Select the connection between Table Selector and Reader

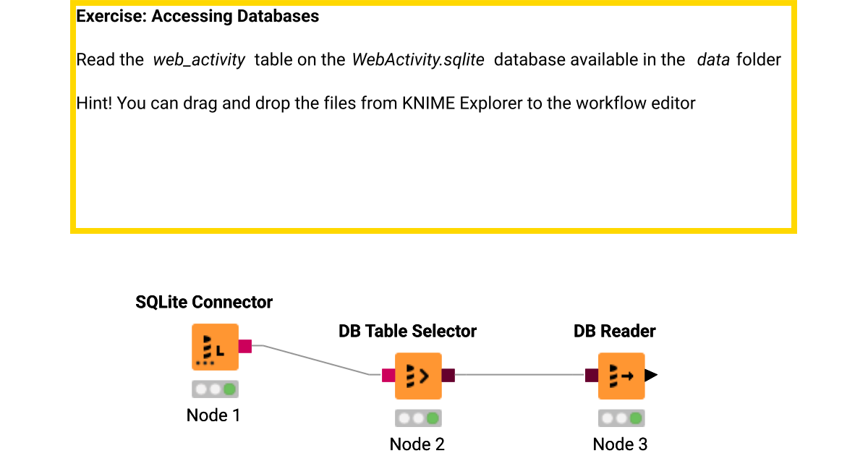point(519,376)
